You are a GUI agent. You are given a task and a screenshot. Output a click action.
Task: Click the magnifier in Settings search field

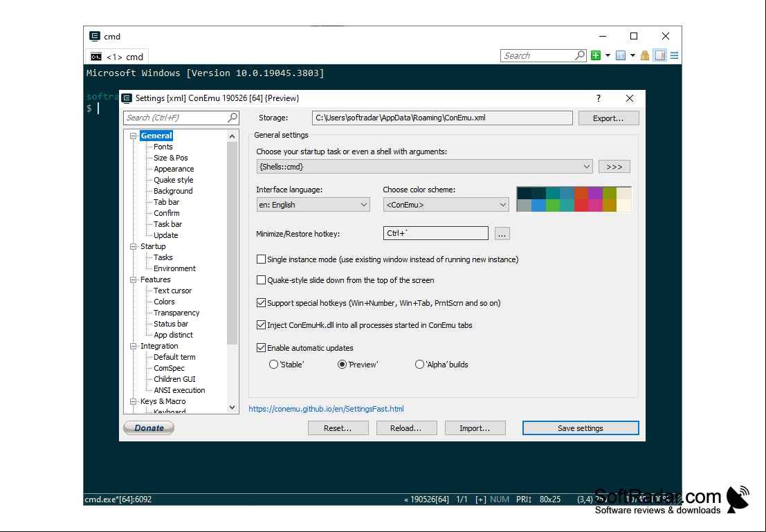pos(232,117)
